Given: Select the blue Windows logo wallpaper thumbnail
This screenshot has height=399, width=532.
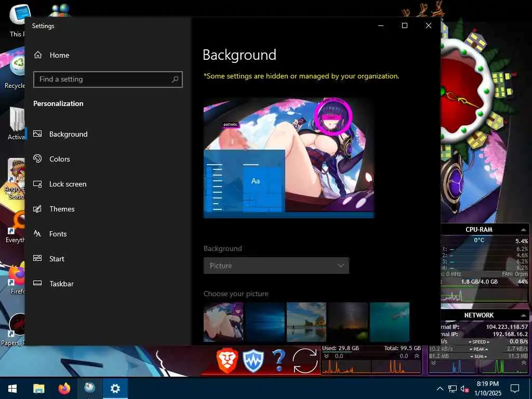Looking at the screenshot, I should (x=265, y=322).
